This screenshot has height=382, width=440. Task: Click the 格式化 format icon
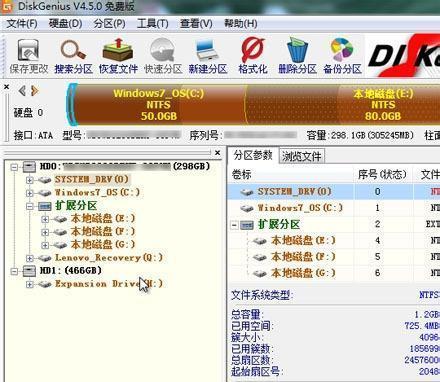tap(253, 56)
